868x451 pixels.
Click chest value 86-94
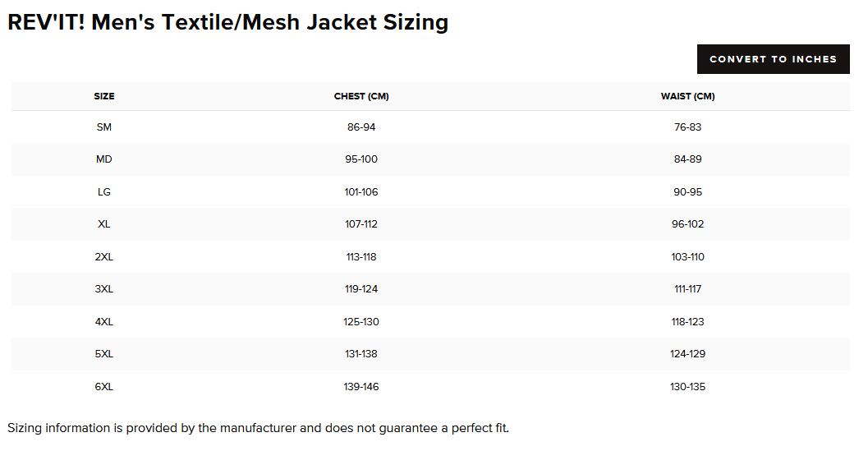pyautogui.click(x=361, y=127)
